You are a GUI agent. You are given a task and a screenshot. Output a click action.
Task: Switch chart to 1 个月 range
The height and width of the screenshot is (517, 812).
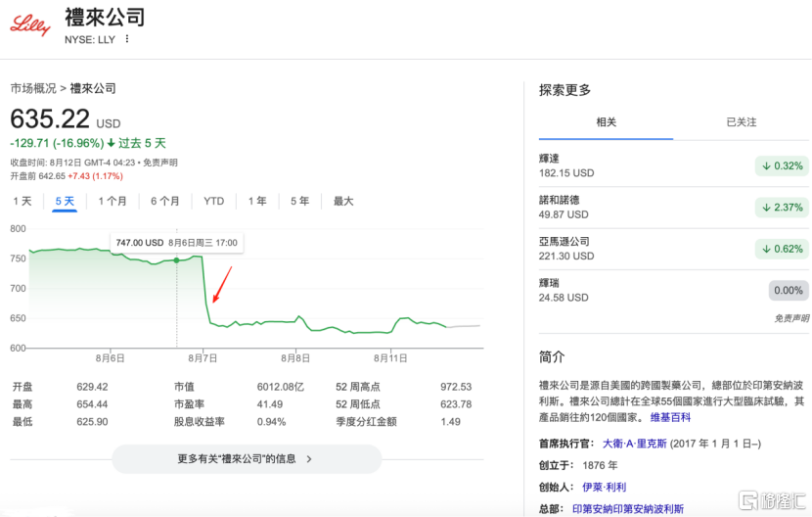pos(113,201)
